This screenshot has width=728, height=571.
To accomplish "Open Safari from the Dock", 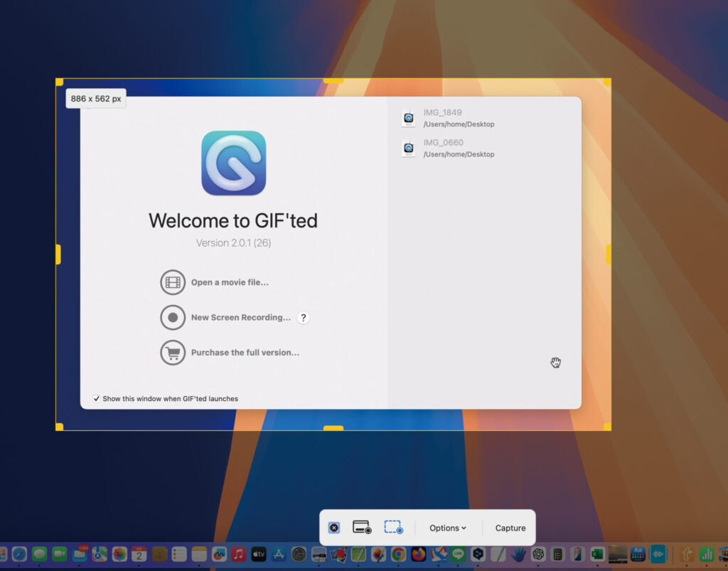I will point(19,554).
